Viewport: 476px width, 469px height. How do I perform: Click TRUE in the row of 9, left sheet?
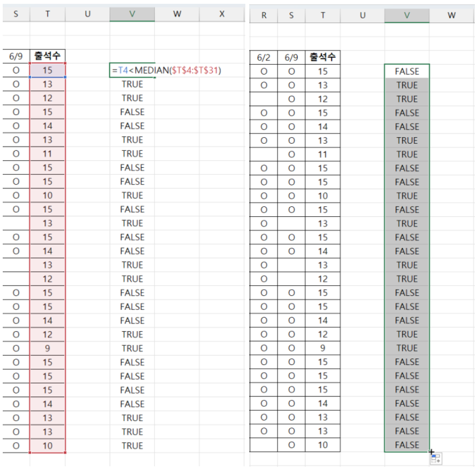coord(132,348)
